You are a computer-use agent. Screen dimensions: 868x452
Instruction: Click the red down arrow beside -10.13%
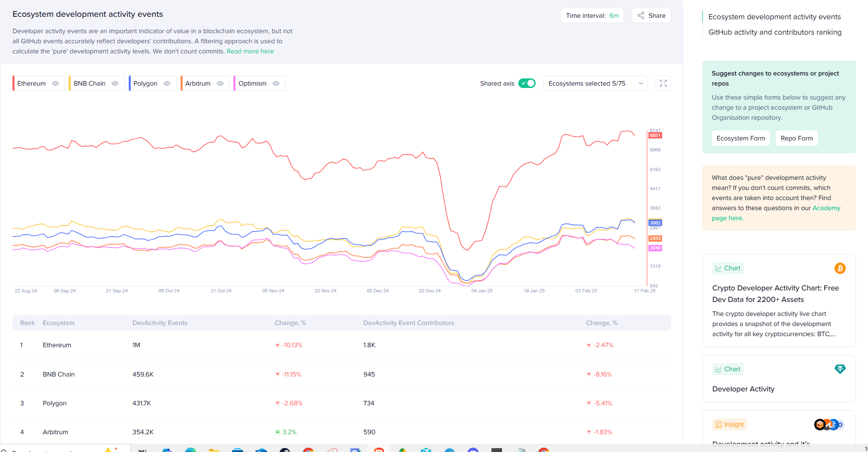278,345
